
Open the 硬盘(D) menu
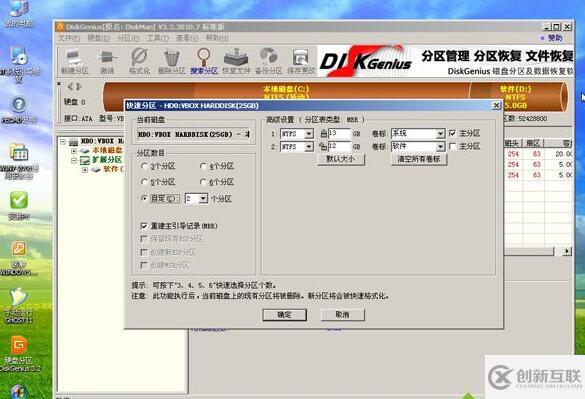click(x=98, y=38)
